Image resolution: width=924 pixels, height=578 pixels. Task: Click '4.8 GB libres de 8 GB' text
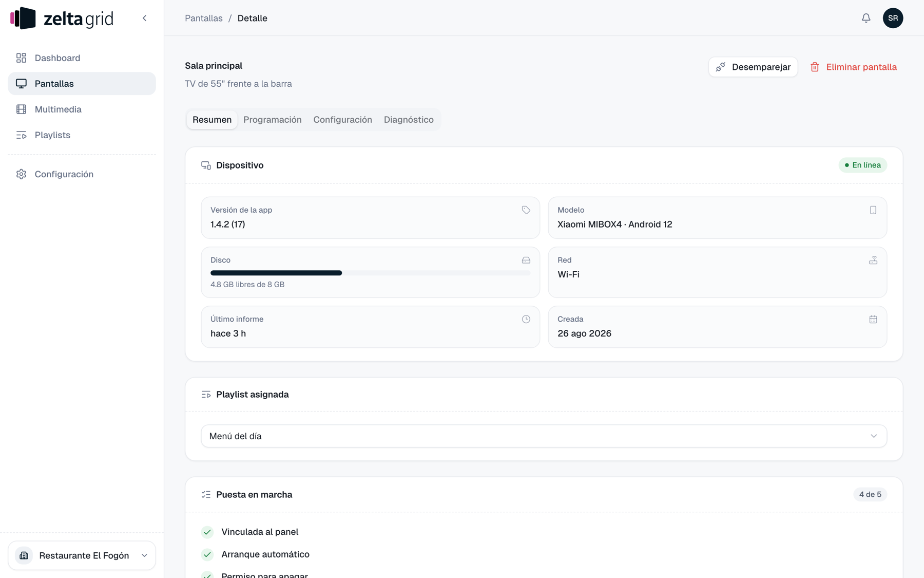tap(247, 285)
